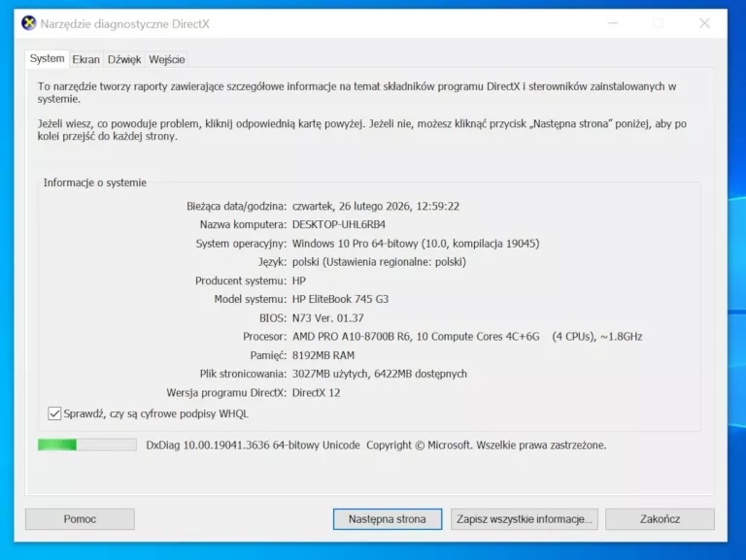Viewport: 746px width, 560px height.
Task: Click the Copyright Microsoft notice
Action: click(487, 445)
